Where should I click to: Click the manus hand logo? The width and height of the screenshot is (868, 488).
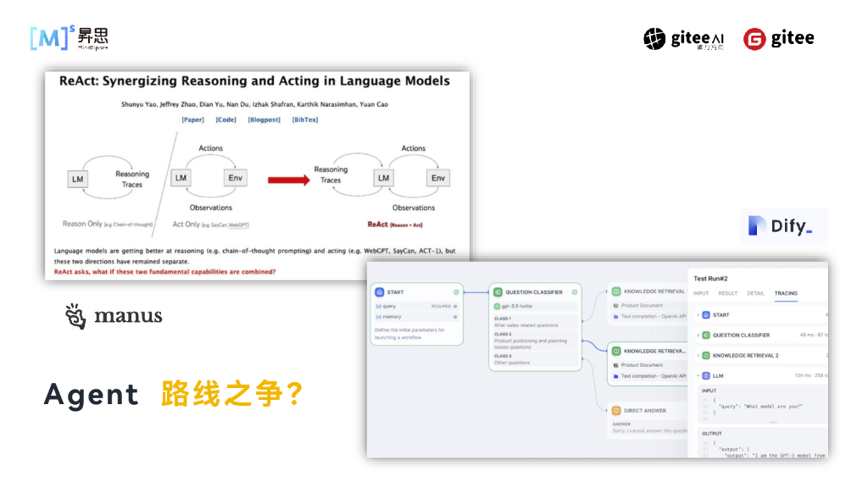[x=75, y=316]
